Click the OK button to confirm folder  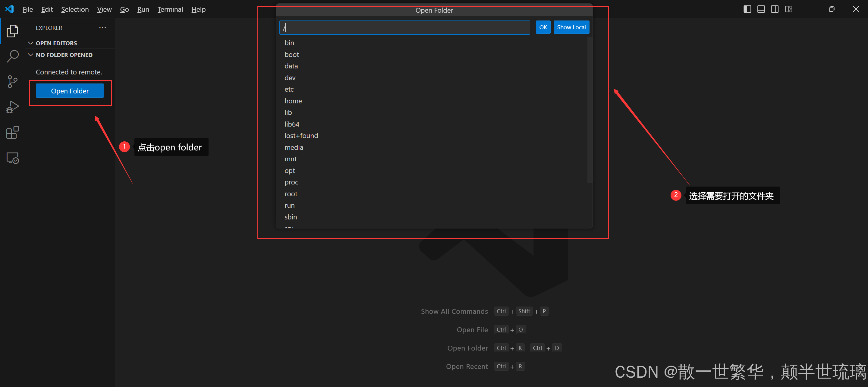tap(542, 27)
